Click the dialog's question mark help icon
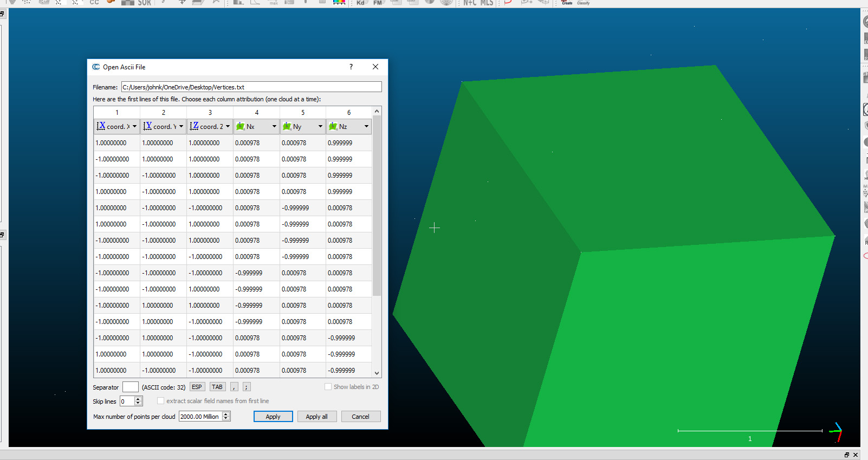 (x=351, y=67)
